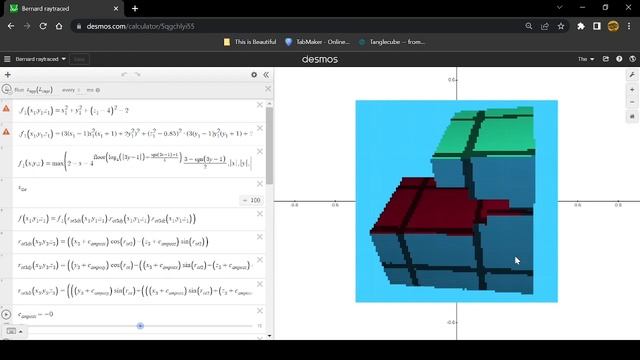
Task: Open the Desmos help question mark
Action: (619, 59)
